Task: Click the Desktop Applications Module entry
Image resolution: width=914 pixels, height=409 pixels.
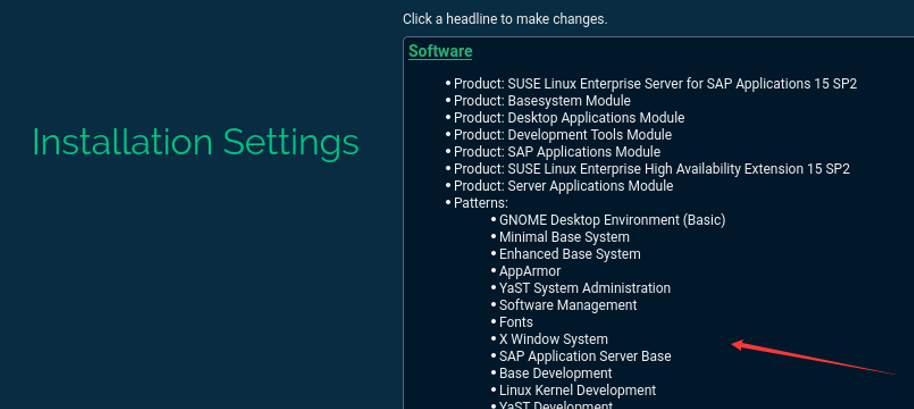Action: click(x=569, y=118)
